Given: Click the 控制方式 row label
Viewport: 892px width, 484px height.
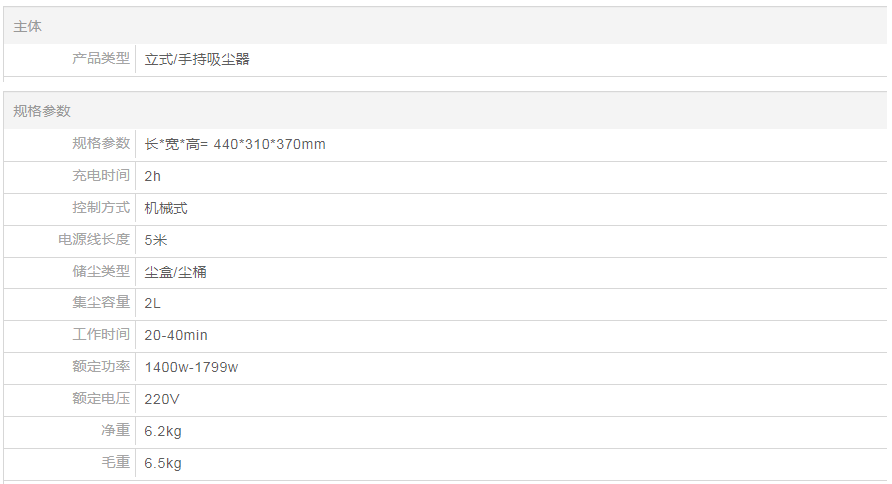Looking at the screenshot, I should pyautogui.click(x=101, y=208).
